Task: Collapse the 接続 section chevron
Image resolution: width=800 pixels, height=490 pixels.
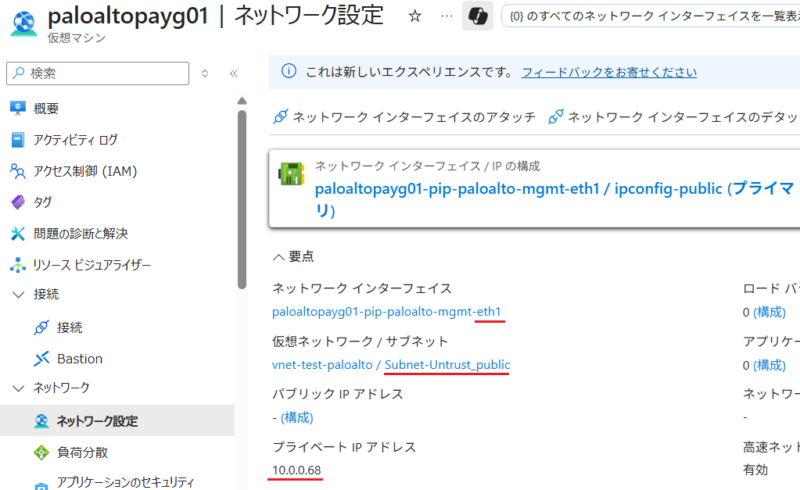Action: [x=18, y=295]
